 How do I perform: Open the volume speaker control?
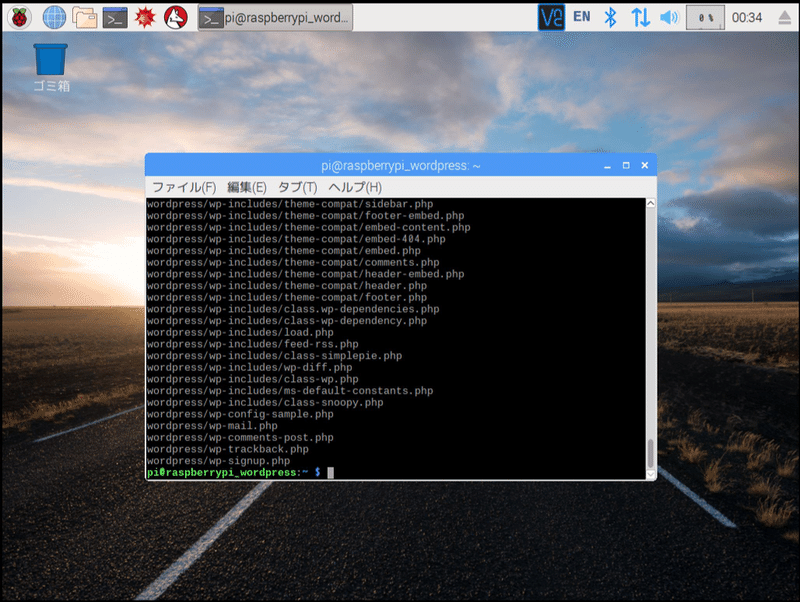pyautogui.click(x=669, y=17)
